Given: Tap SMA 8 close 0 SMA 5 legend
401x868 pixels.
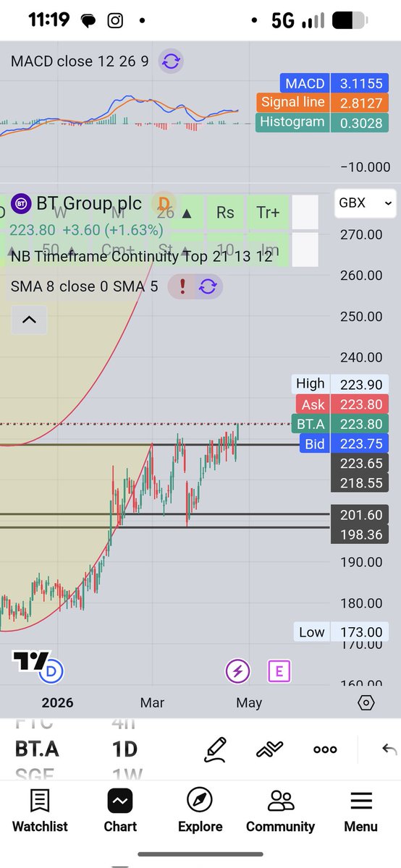Looking at the screenshot, I should tap(84, 286).
